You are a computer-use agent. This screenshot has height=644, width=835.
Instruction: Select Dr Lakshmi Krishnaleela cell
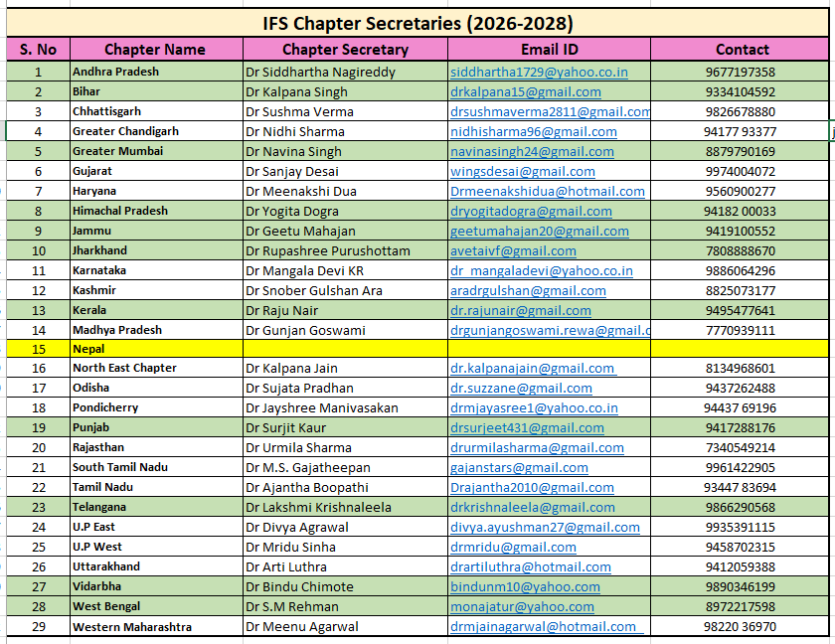coord(345,507)
